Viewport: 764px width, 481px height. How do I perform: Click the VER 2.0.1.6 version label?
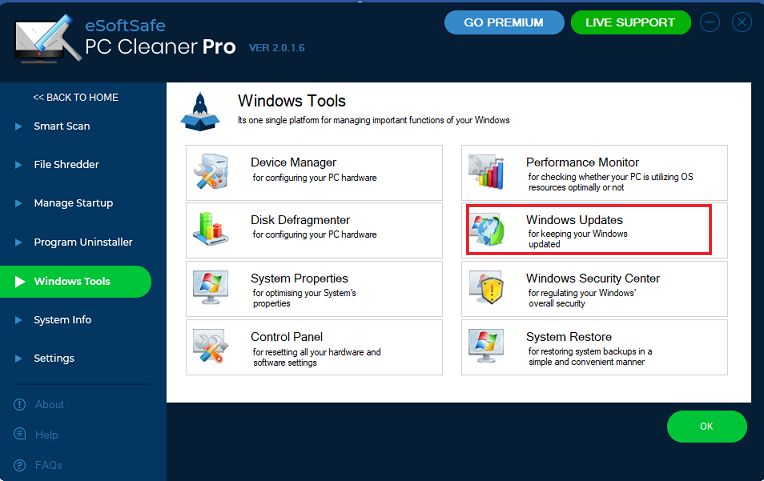277,48
